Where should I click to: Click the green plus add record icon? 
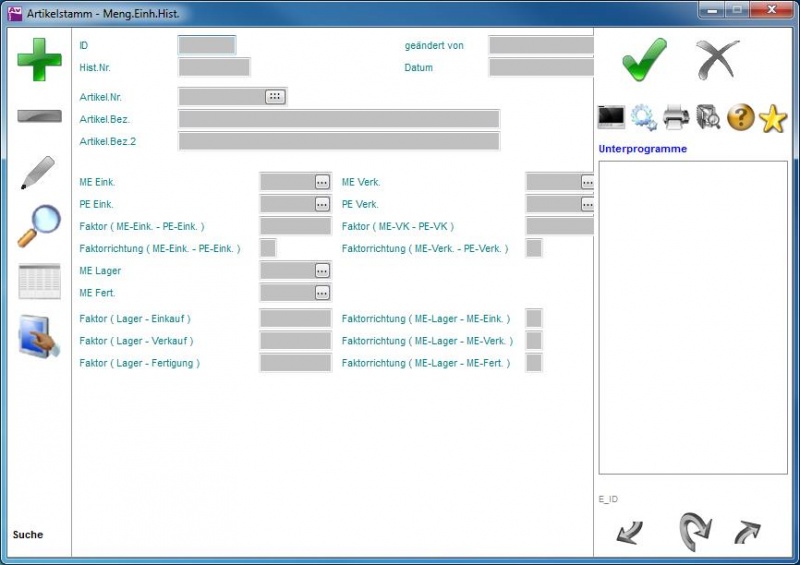coord(39,61)
